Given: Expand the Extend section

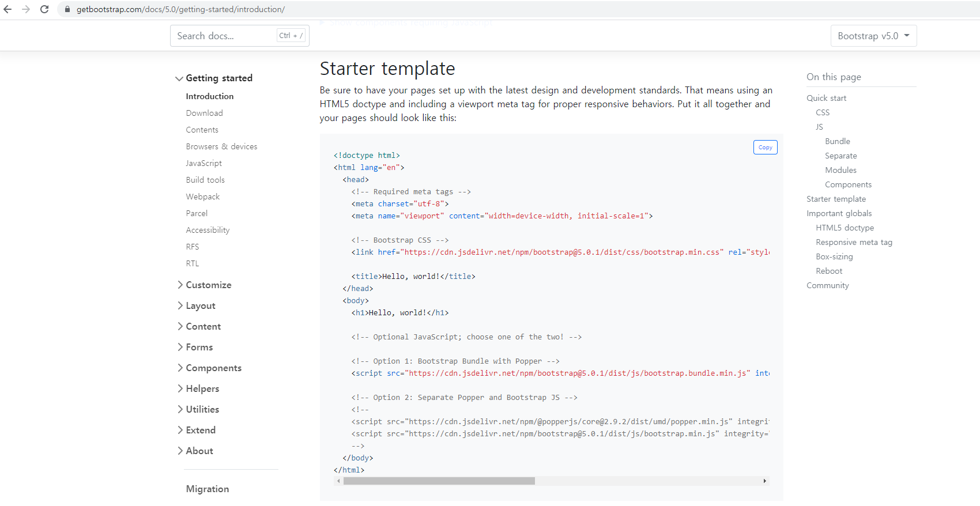Looking at the screenshot, I should [x=196, y=430].
